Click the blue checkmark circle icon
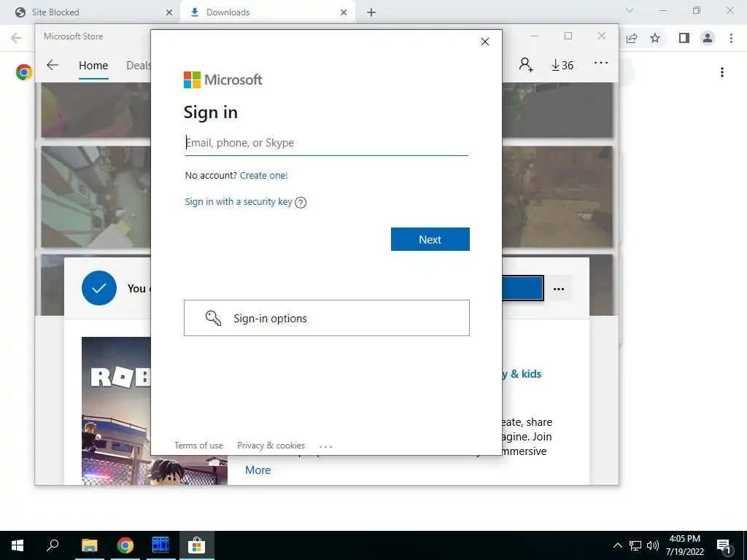 [x=99, y=288]
